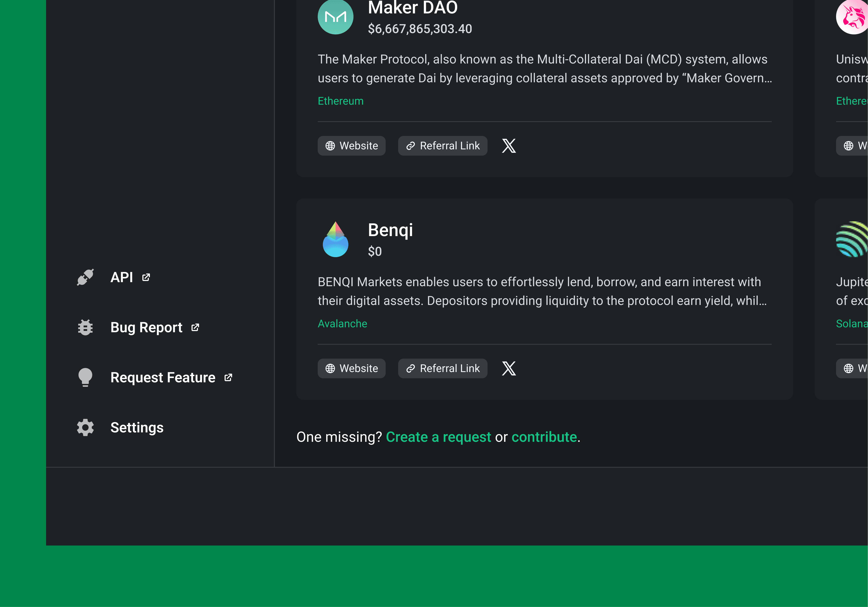
Task: Click the Avalanche chain tag on Benqi
Action: point(343,324)
